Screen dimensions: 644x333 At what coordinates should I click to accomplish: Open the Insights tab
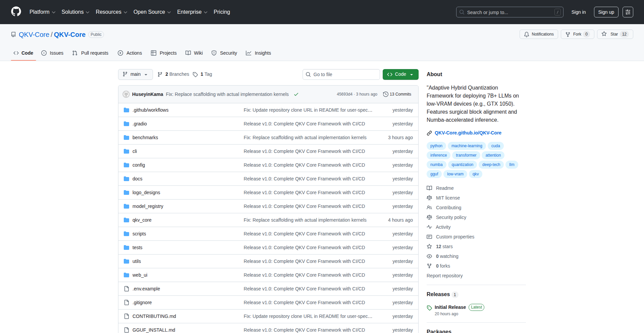point(258,53)
